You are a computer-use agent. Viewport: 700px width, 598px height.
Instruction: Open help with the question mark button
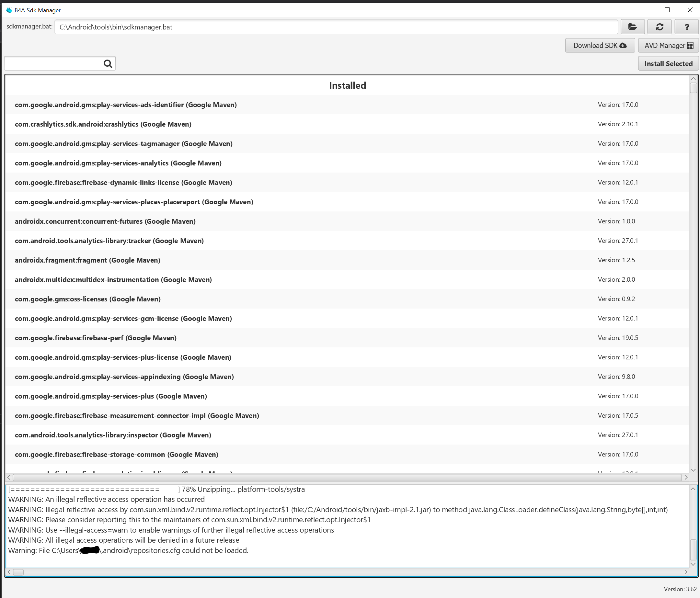point(686,27)
